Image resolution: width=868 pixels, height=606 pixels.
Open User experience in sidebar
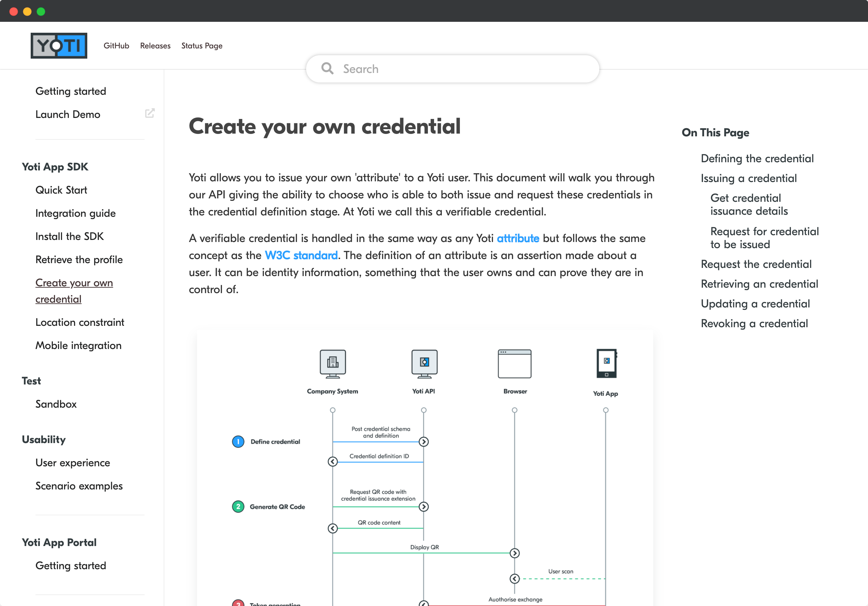tap(73, 463)
